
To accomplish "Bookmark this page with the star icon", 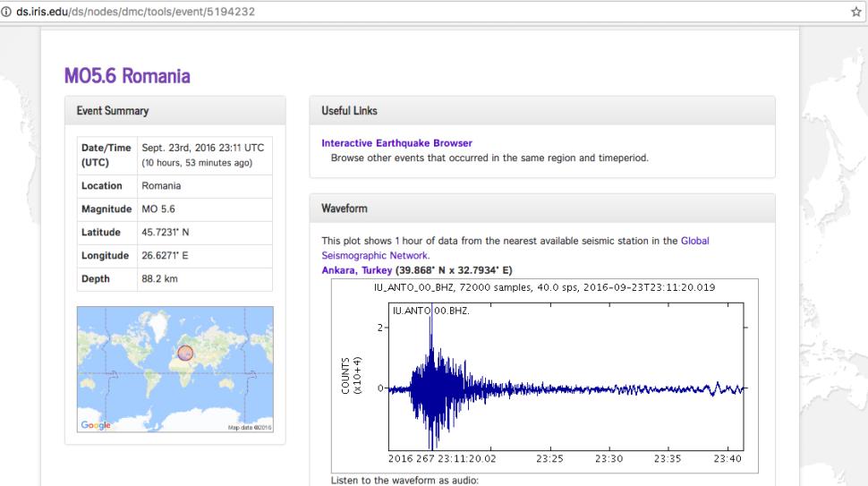I will tap(855, 9).
